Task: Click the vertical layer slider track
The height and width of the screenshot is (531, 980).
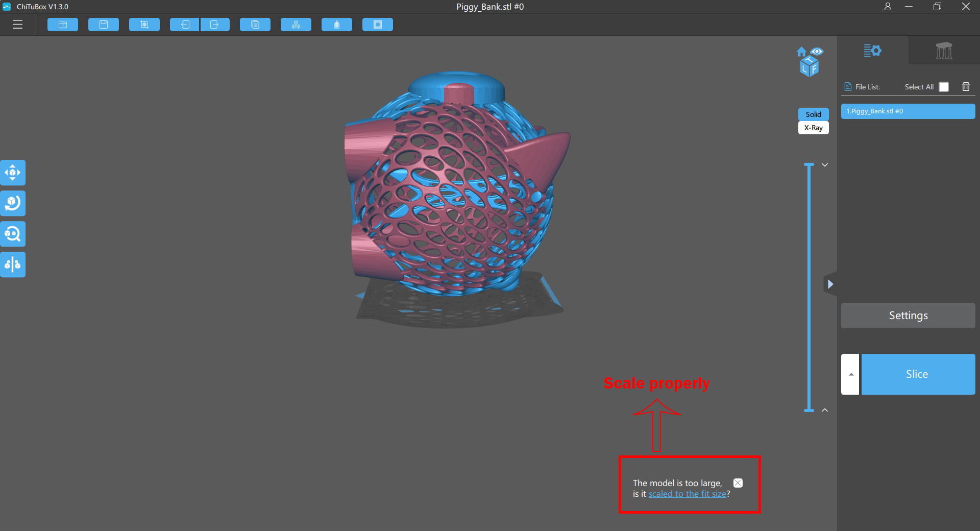Action: (809, 286)
